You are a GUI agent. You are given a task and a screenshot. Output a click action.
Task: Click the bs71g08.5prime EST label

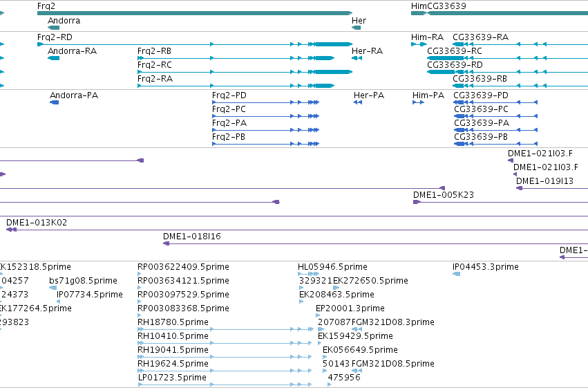[83, 281]
